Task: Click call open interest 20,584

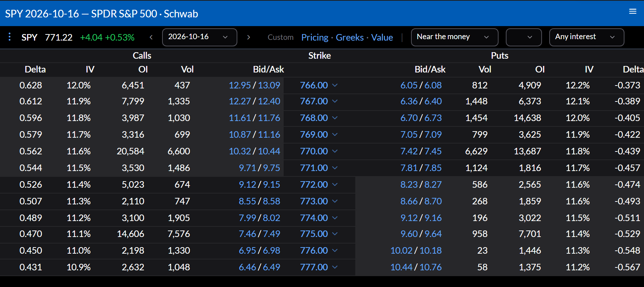Action: coord(130,151)
